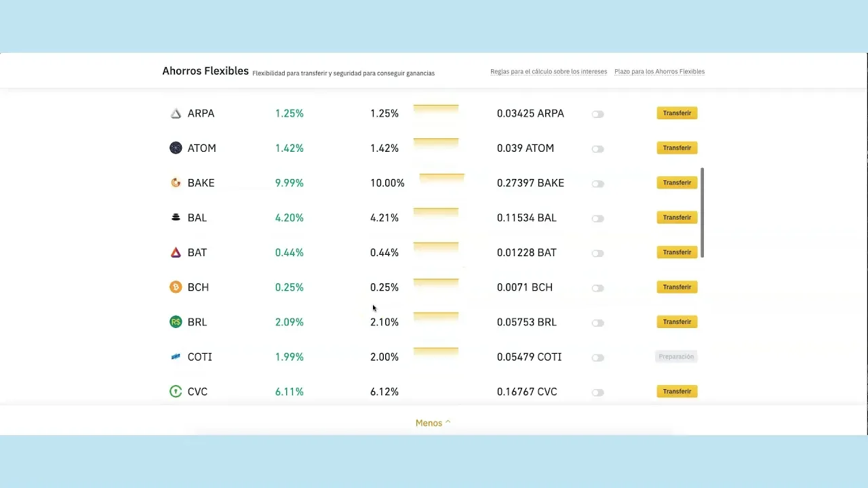This screenshot has height=488, width=868.
Task: Click the CVC coin icon
Action: click(176, 392)
